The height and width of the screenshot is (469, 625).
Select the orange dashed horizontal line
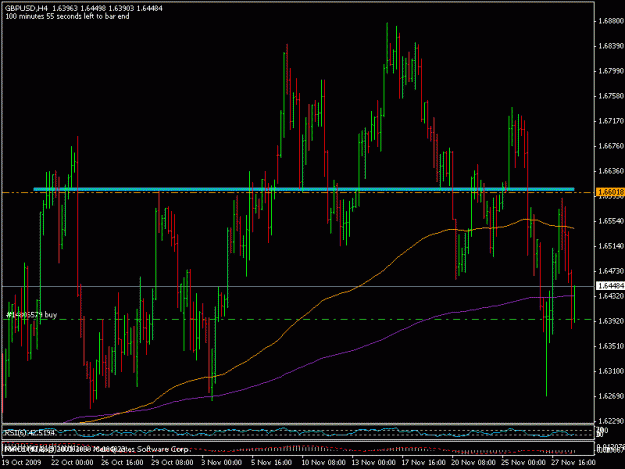(x=298, y=193)
